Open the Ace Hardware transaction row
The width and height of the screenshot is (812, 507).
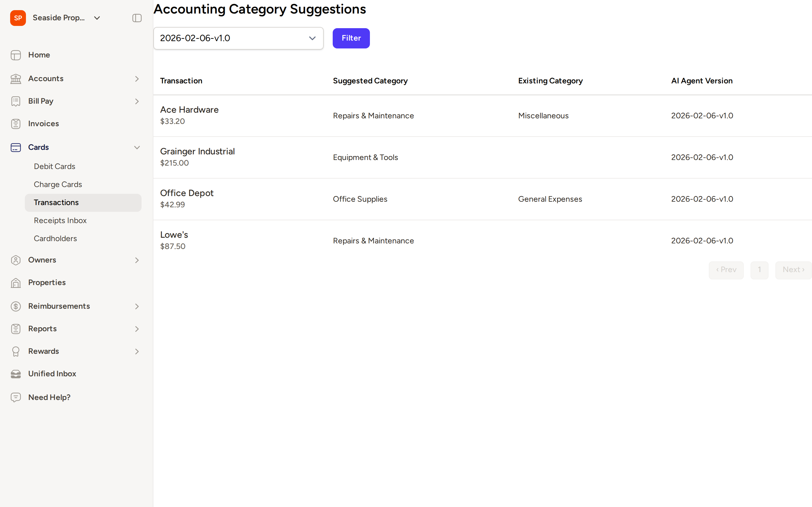(x=482, y=116)
